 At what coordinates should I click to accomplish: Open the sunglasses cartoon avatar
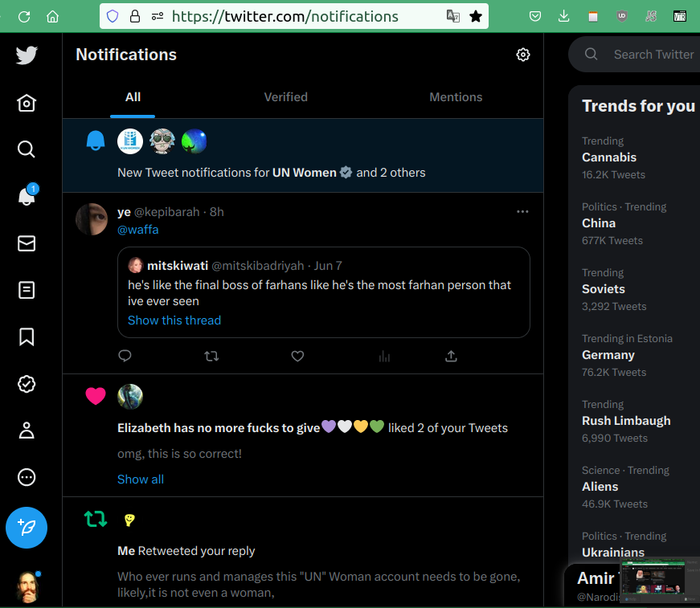[162, 141]
